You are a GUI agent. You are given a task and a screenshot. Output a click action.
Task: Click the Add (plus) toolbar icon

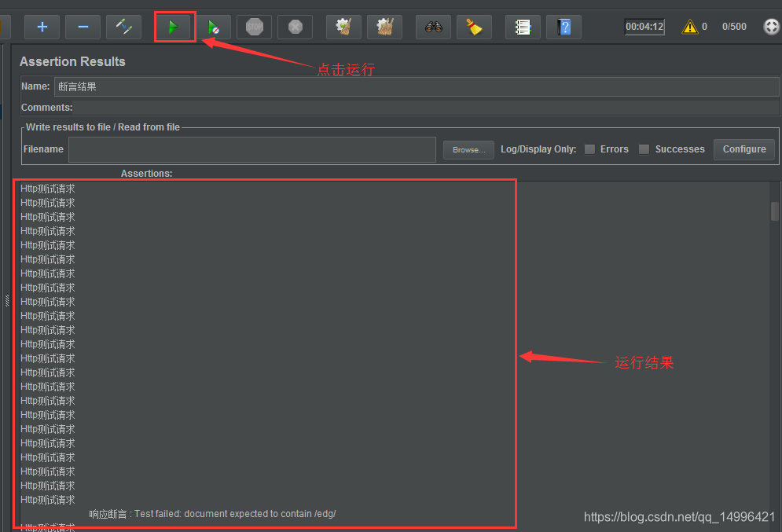click(42, 27)
